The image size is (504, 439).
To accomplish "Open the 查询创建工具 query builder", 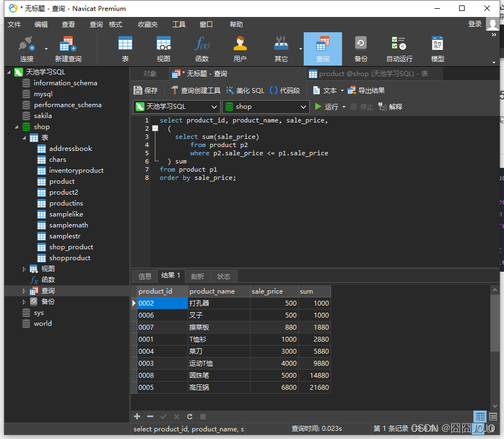I will pos(196,91).
